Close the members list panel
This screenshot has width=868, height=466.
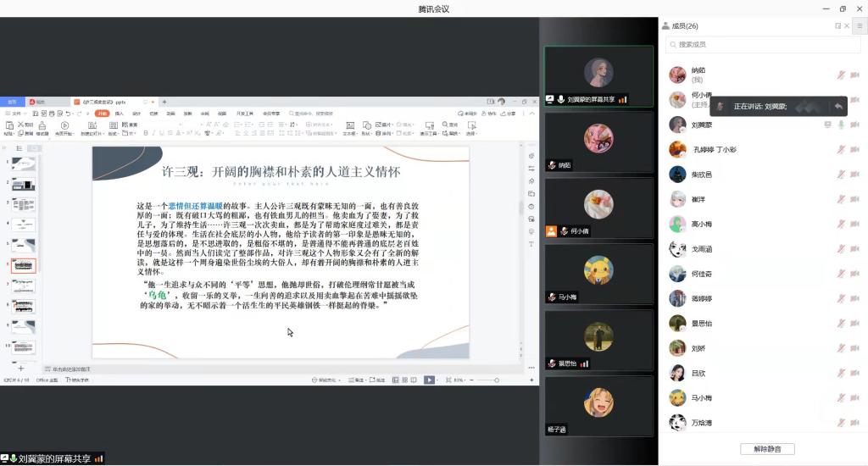tap(848, 26)
